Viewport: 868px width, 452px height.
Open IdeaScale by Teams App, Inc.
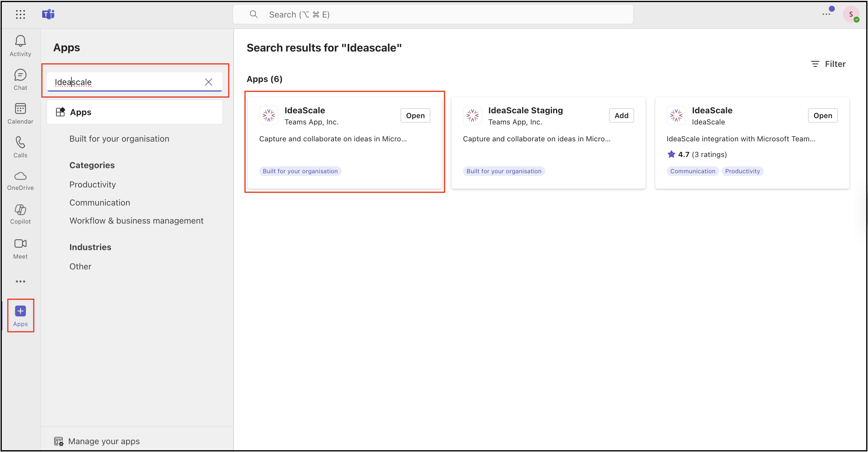pyautogui.click(x=415, y=115)
